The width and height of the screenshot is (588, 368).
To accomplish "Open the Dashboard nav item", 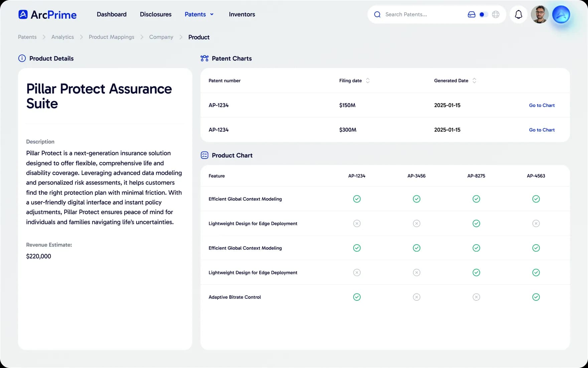I will [x=112, y=14].
